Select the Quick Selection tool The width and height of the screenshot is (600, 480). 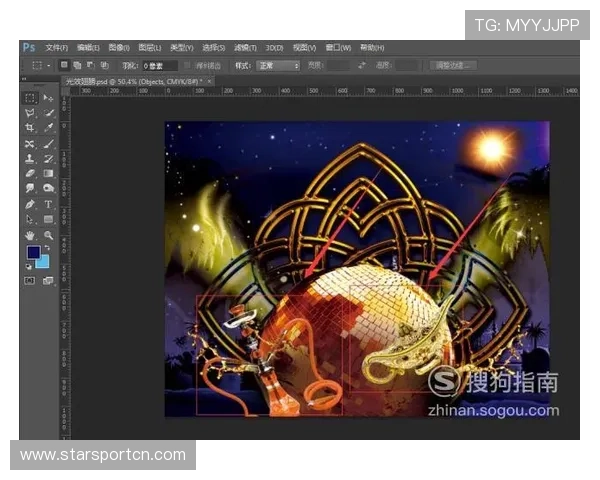coord(48,113)
